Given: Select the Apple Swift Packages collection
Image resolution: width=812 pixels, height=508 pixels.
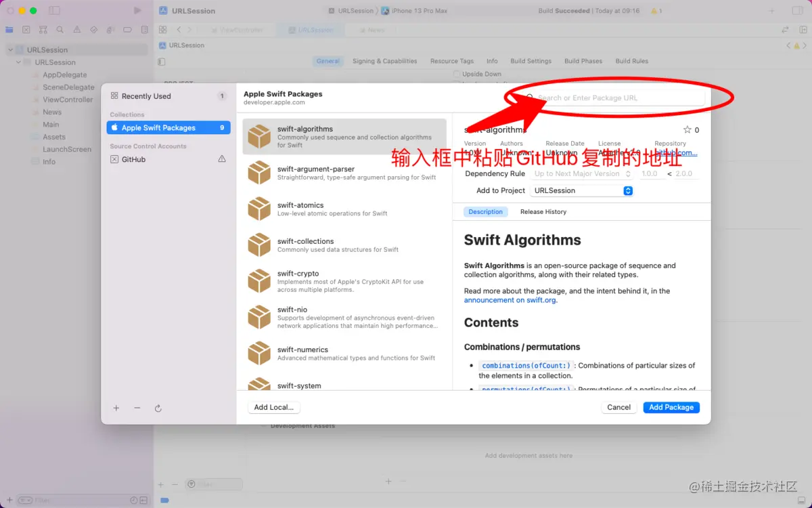Looking at the screenshot, I should tap(168, 127).
